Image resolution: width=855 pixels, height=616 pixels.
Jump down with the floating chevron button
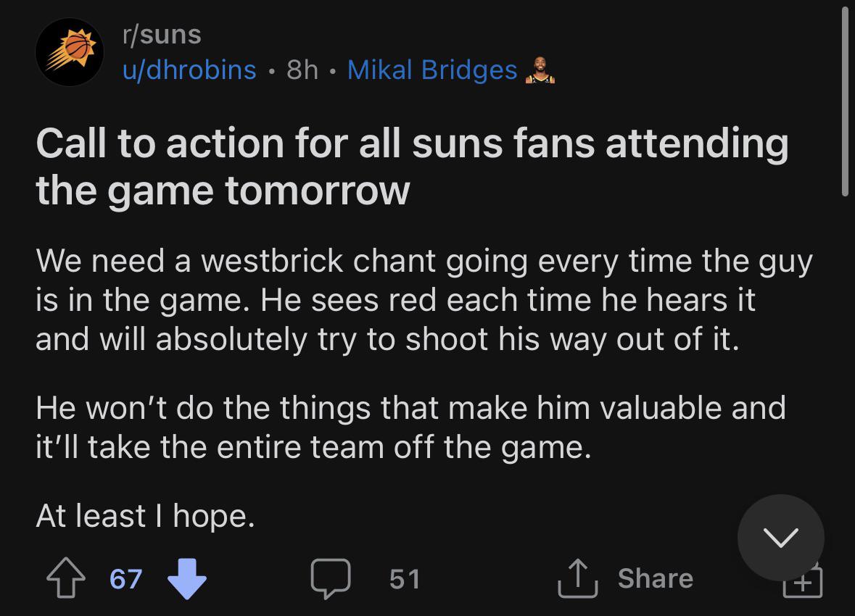(x=780, y=537)
